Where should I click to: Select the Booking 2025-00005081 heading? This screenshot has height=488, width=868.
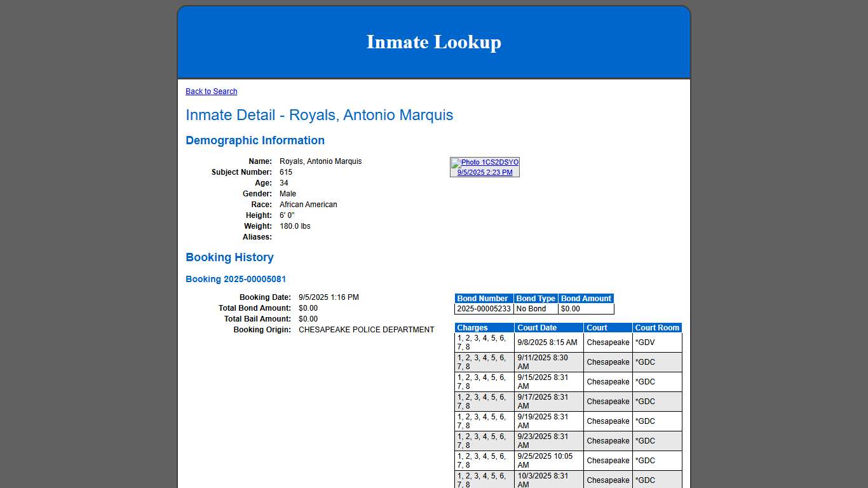(236, 279)
